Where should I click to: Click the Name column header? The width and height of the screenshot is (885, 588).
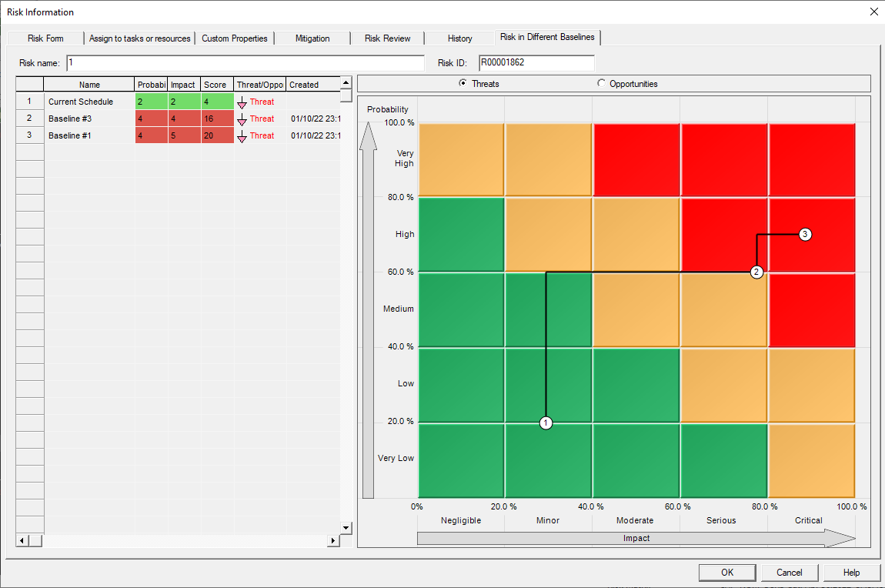(89, 85)
